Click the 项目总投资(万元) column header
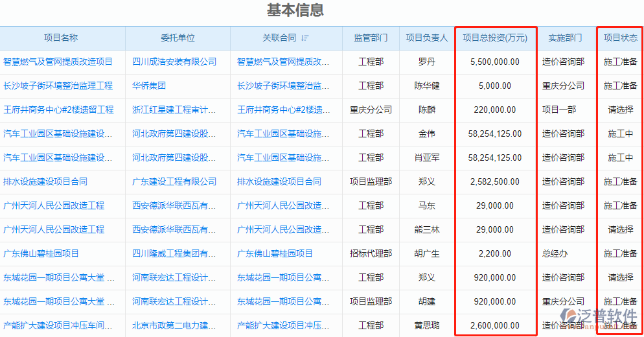This screenshot has height=337, width=644. click(x=495, y=38)
